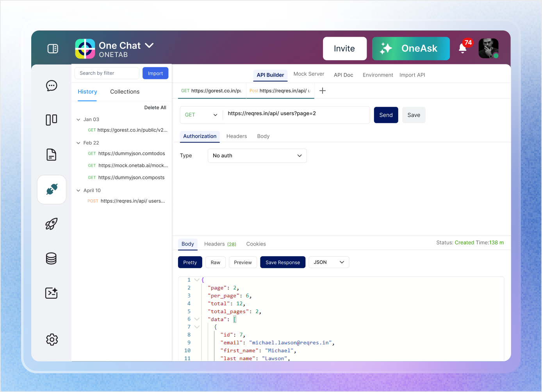Screen dimensions: 542x392
Task: Switch to the API Builder tab
Action: [x=270, y=75]
